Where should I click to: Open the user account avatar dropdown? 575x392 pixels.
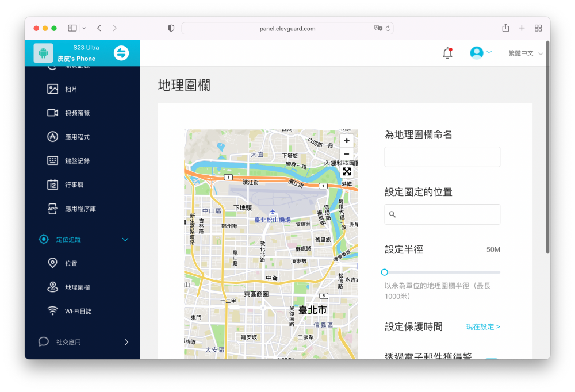tap(480, 53)
